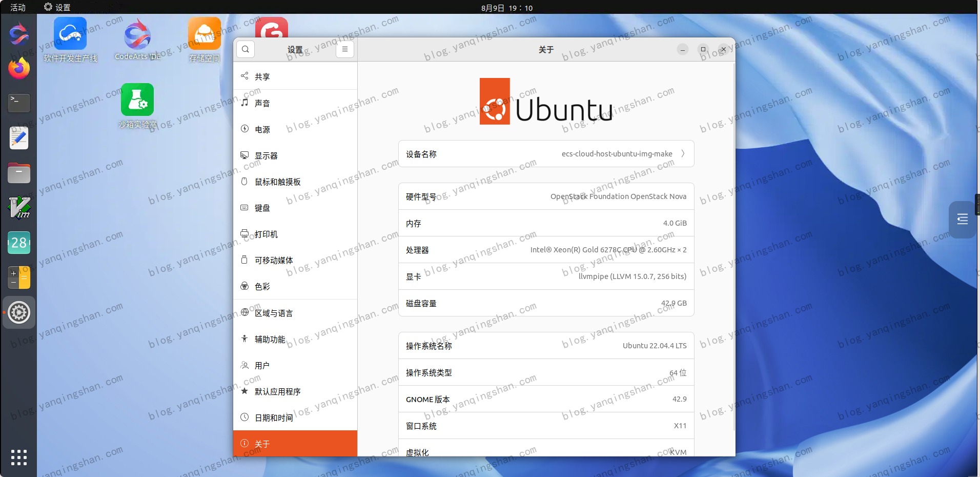
Task: Select the 共享 sidebar row
Action: pyautogui.click(x=295, y=76)
